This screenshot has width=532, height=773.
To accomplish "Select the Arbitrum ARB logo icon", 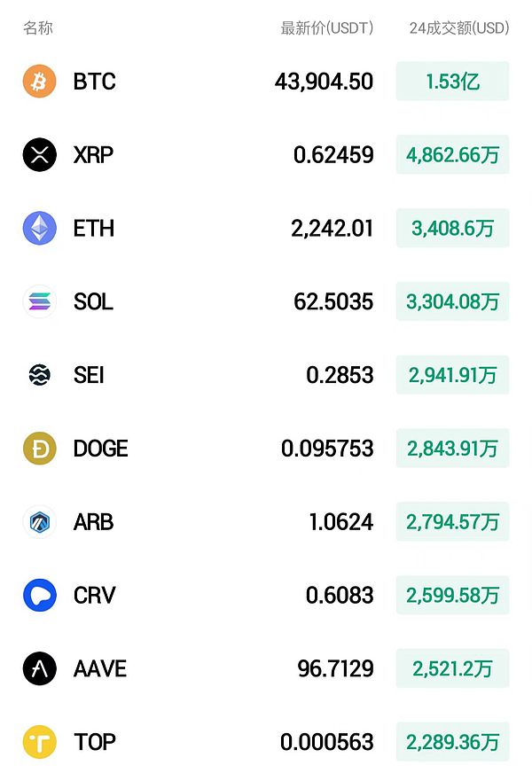I will (x=39, y=522).
